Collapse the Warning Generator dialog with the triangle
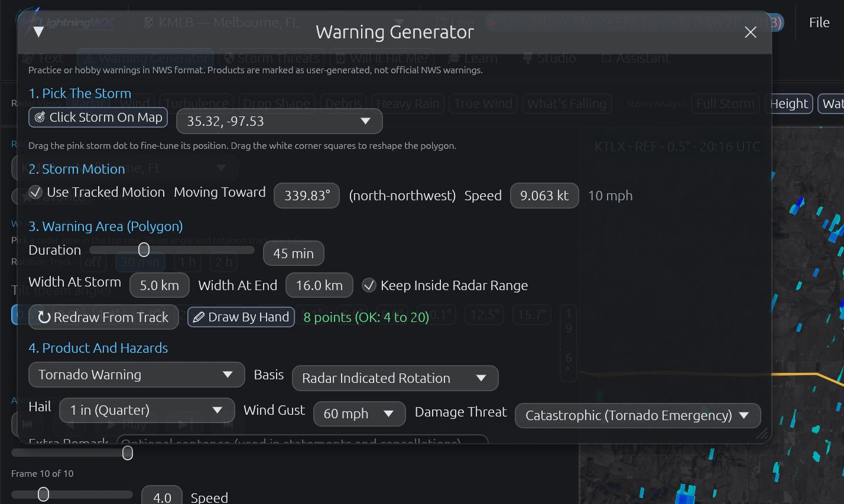This screenshot has width=844, height=504. pyautogui.click(x=38, y=32)
